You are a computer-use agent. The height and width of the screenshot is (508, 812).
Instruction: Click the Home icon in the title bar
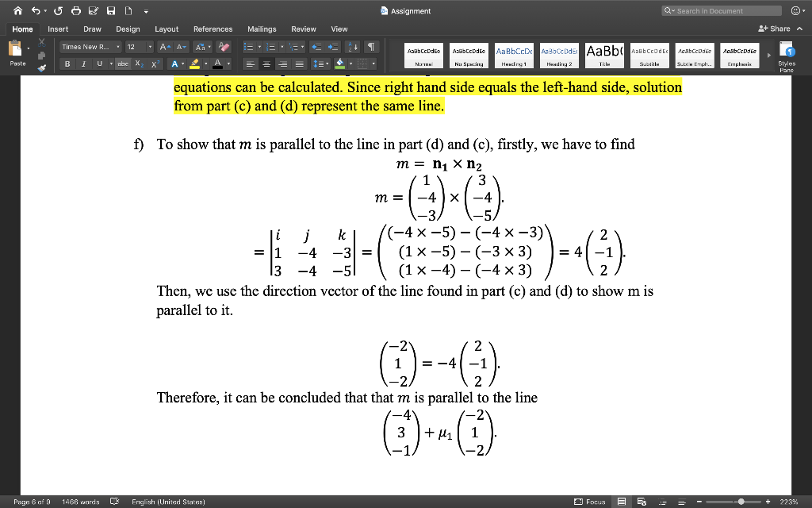click(x=17, y=11)
